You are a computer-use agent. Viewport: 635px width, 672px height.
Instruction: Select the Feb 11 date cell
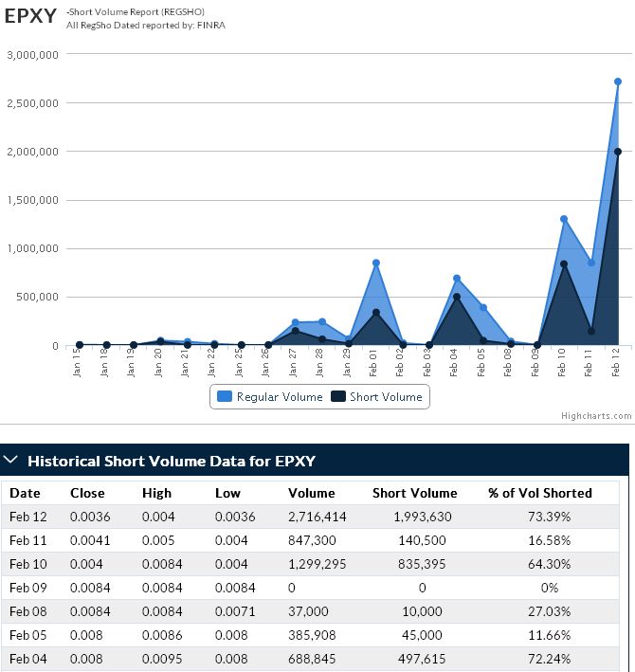pos(28,540)
